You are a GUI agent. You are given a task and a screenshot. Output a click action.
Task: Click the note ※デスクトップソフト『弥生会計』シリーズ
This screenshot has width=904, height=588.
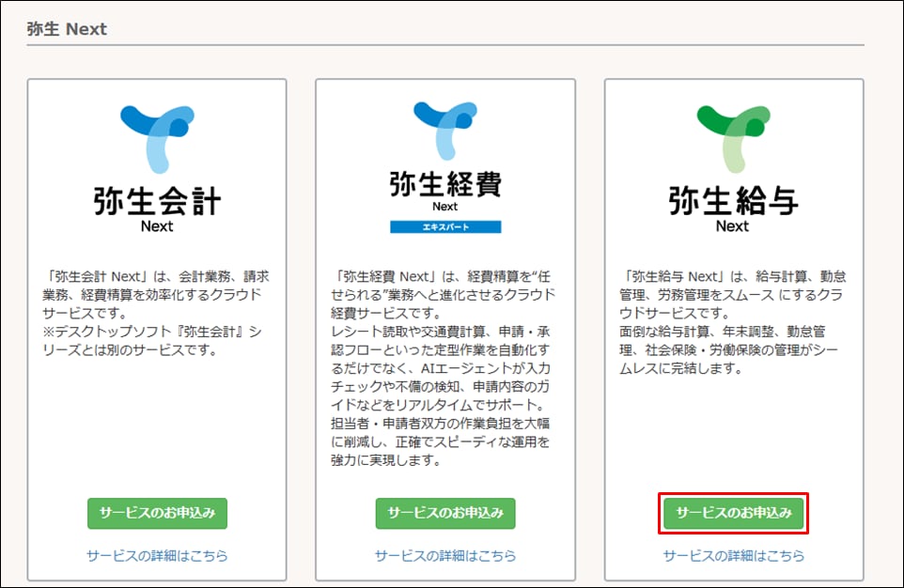152,341
